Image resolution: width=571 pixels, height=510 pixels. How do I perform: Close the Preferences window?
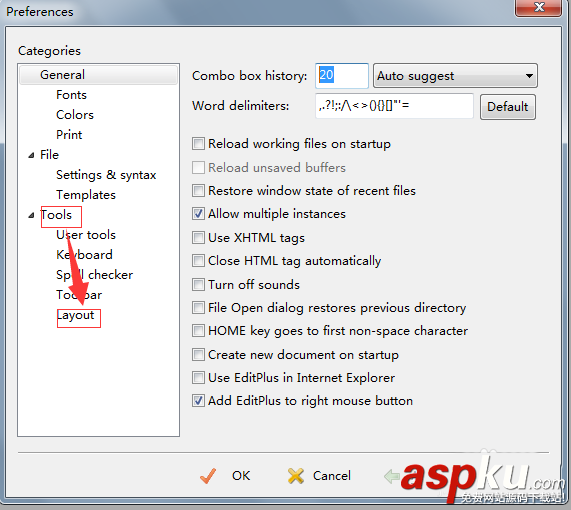538,7
